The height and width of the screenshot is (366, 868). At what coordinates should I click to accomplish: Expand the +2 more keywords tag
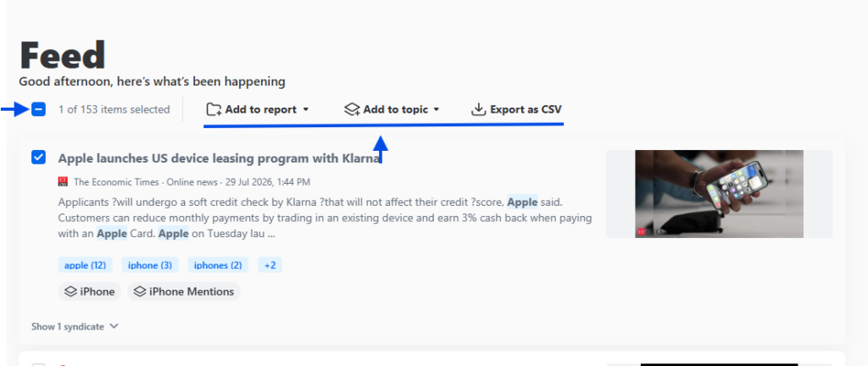(x=270, y=265)
